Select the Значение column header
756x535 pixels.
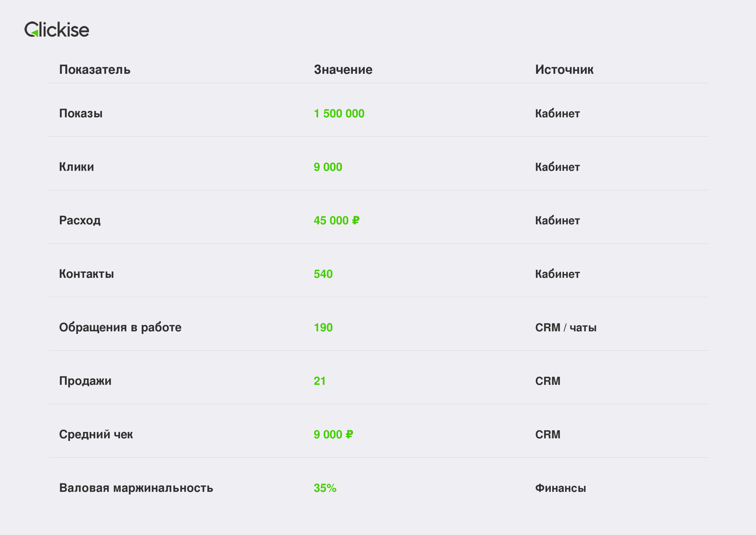(x=343, y=69)
